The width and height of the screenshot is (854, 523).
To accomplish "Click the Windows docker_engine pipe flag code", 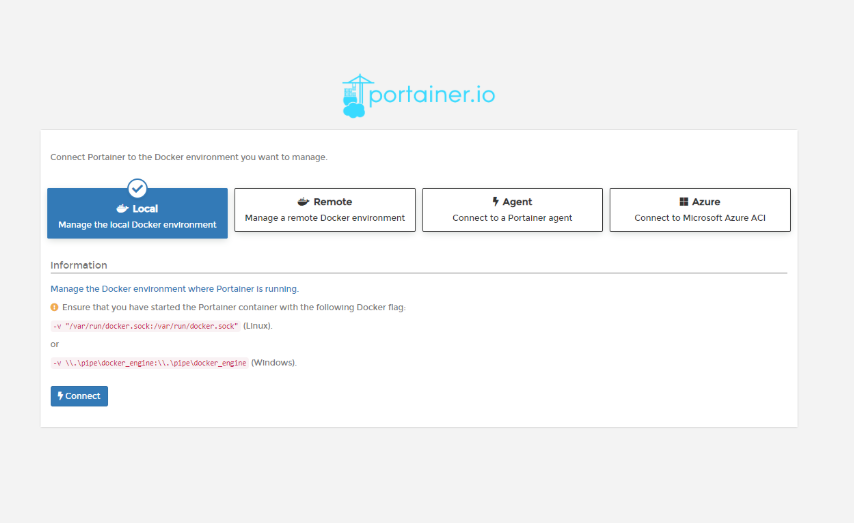I will [150, 363].
